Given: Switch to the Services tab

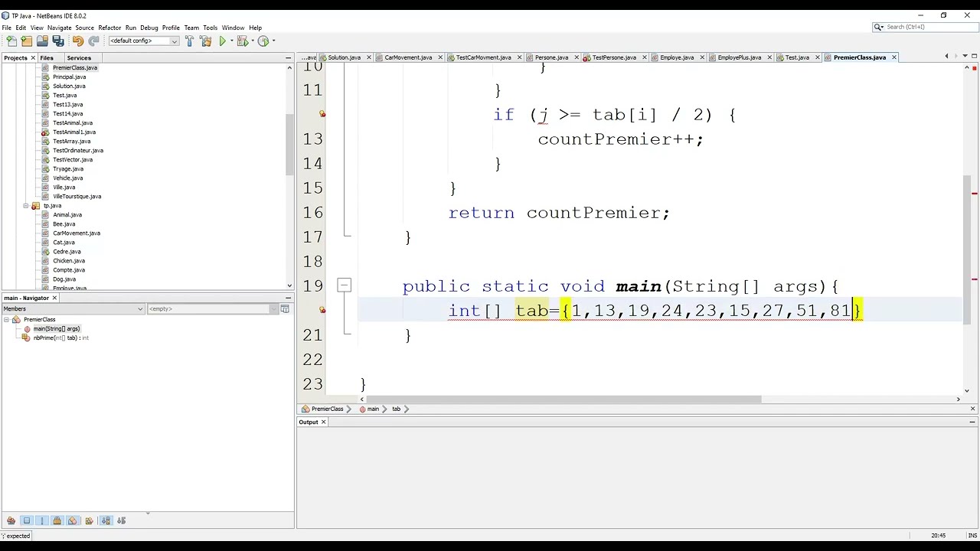Looking at the screenshot, I should tap(79, 58).
